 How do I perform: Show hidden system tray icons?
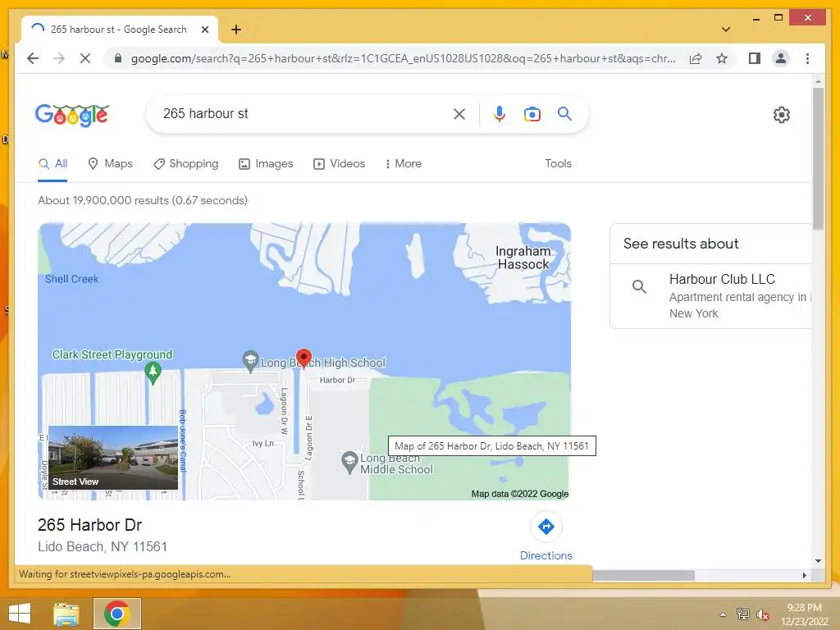(724, 614)
